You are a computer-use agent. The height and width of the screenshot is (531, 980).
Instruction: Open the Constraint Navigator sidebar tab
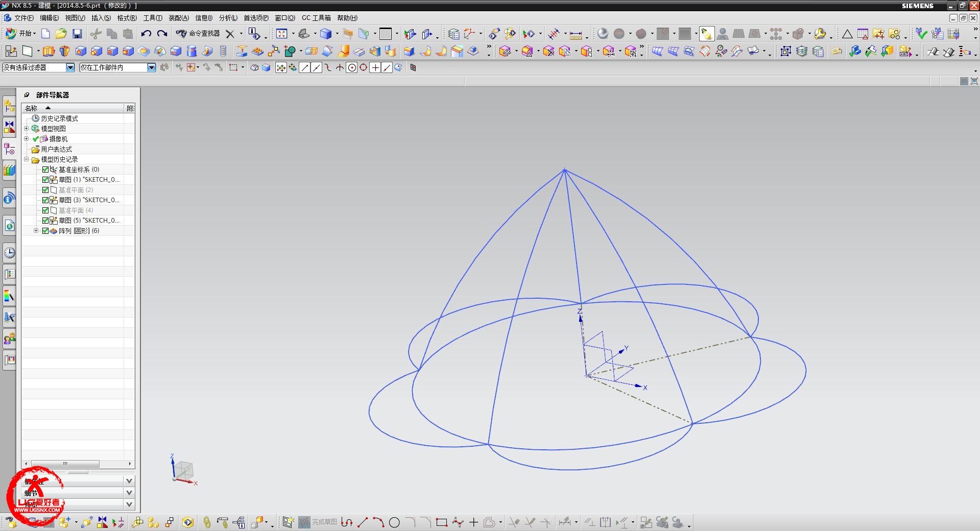9,127
